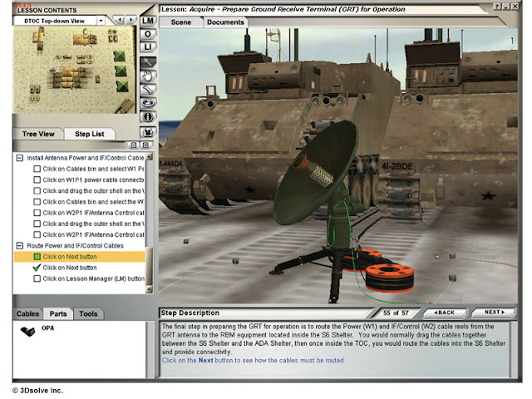Activate the eye view tool
The height and width of the screenshot is (399, 532).
(148, 103)
